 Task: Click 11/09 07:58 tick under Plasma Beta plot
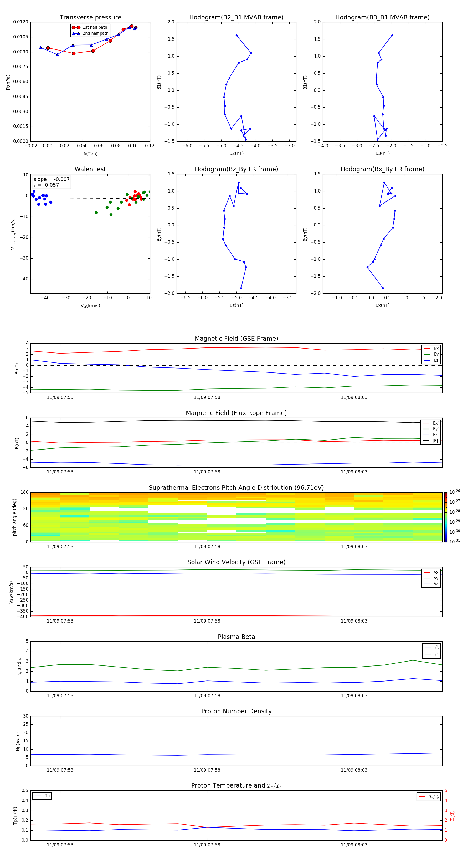[207, 696]
